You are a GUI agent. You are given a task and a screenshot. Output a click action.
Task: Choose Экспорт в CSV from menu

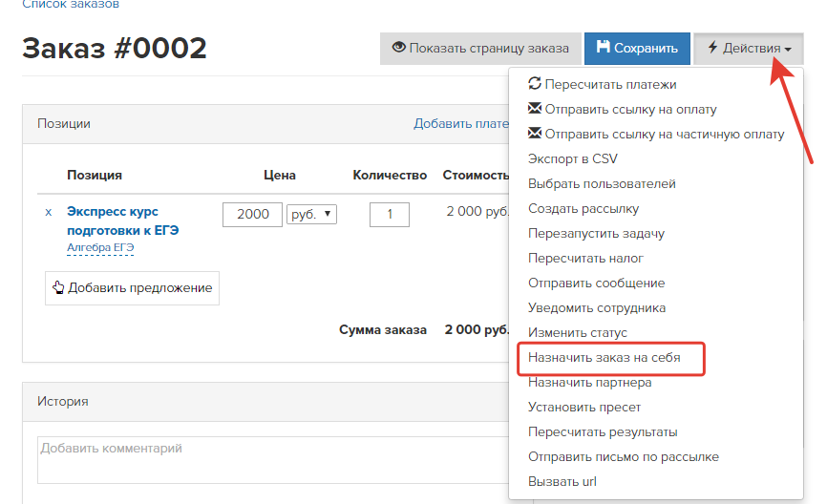[x=573, y=158]
